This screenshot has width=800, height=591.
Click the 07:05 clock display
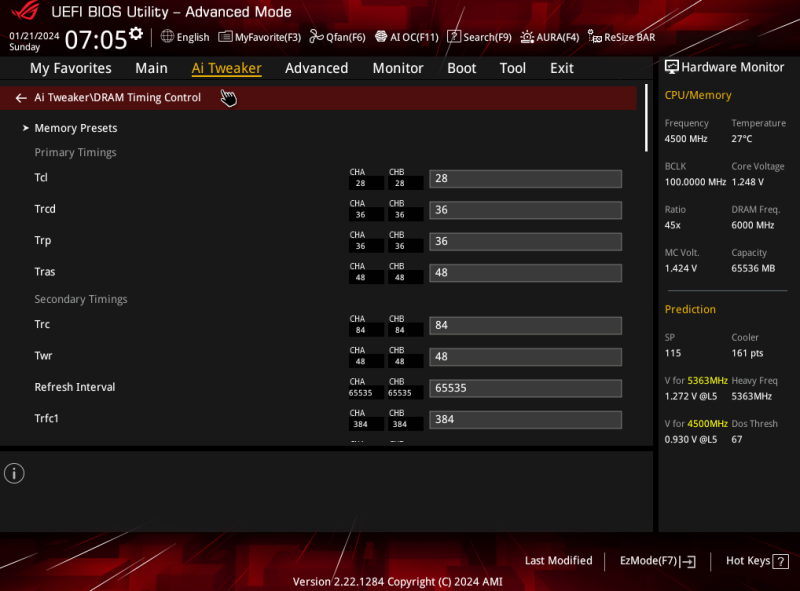pyautogui.click(x=96, y=40)
